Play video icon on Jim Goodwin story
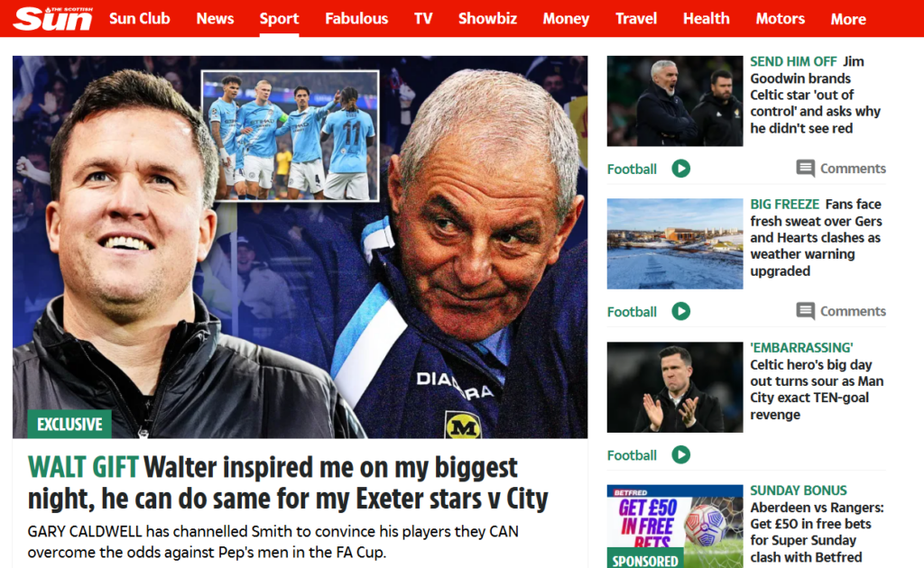This screenshot has height=568, width=924. point(680,169)
